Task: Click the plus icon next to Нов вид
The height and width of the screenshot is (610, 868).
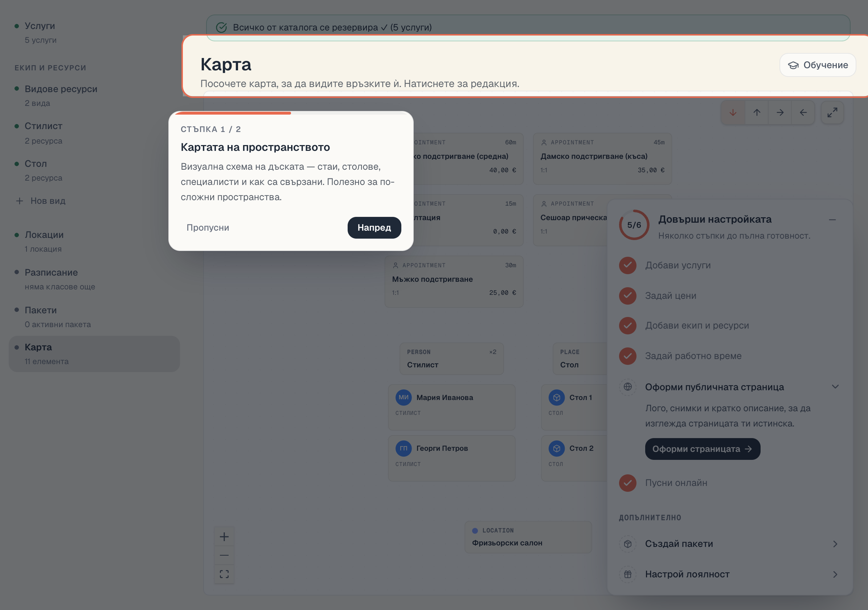Action: click(x=20, y=201)
